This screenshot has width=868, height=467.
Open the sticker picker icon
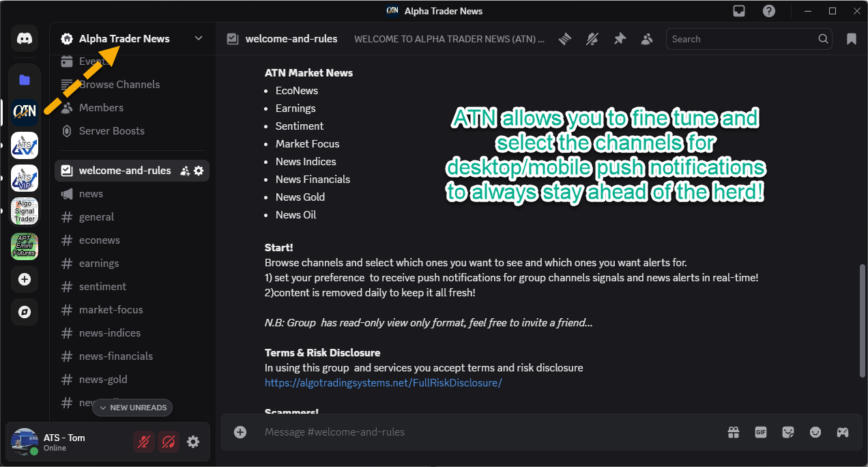tap(788, 432)
